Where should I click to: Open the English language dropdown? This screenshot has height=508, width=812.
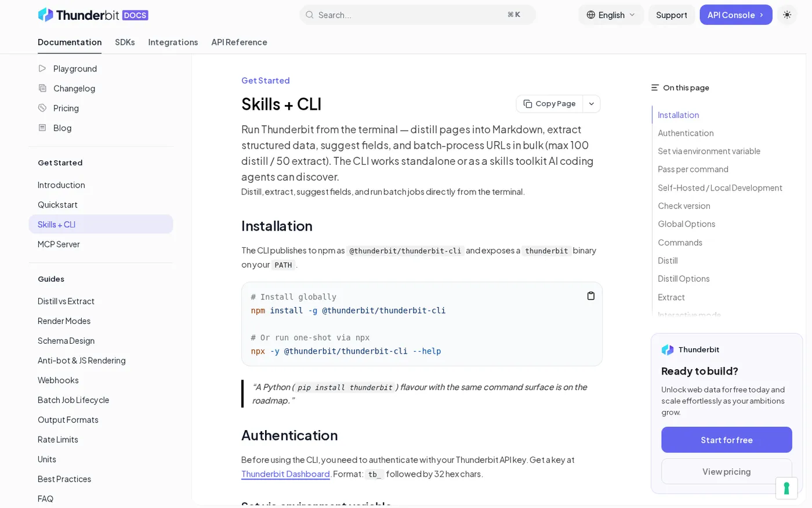click(611, 15)
